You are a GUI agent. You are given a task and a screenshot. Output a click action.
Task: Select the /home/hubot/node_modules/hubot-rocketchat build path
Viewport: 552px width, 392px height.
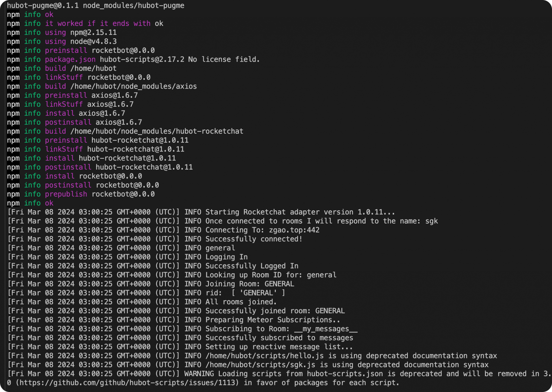157,131
